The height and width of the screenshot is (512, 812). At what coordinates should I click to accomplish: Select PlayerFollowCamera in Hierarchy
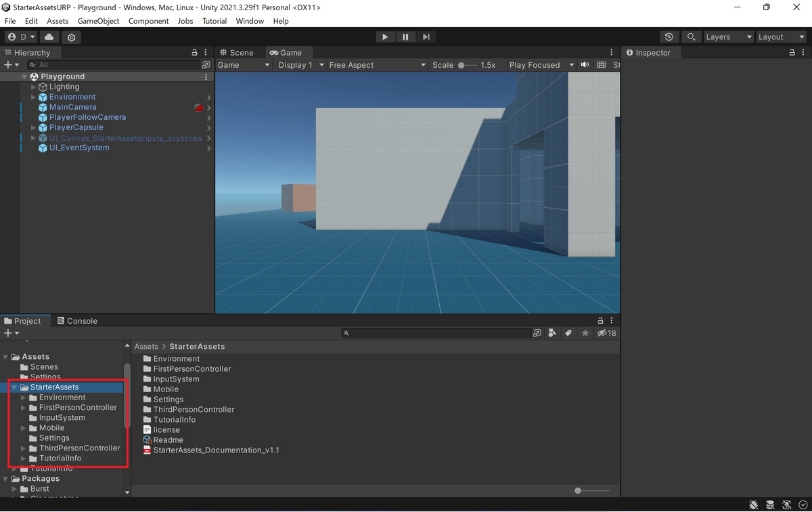pyautogui.click(x=87, y=117)
